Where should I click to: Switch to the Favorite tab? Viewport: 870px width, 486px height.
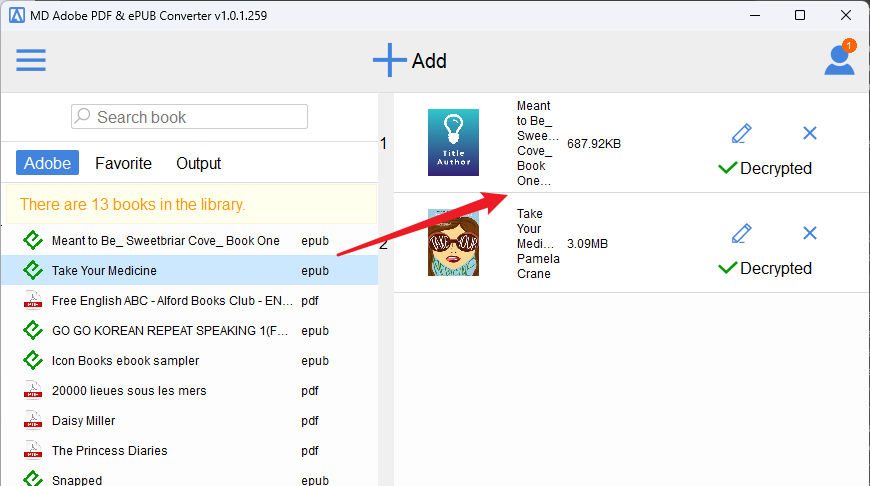(x=123, y=163)
